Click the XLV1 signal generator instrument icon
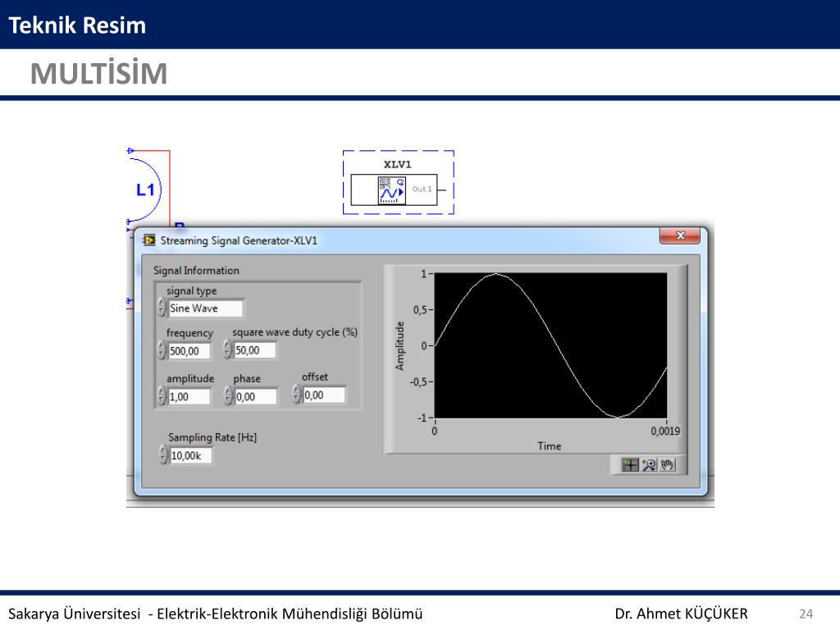Screen dimensions: 840x630 point(392,189)
